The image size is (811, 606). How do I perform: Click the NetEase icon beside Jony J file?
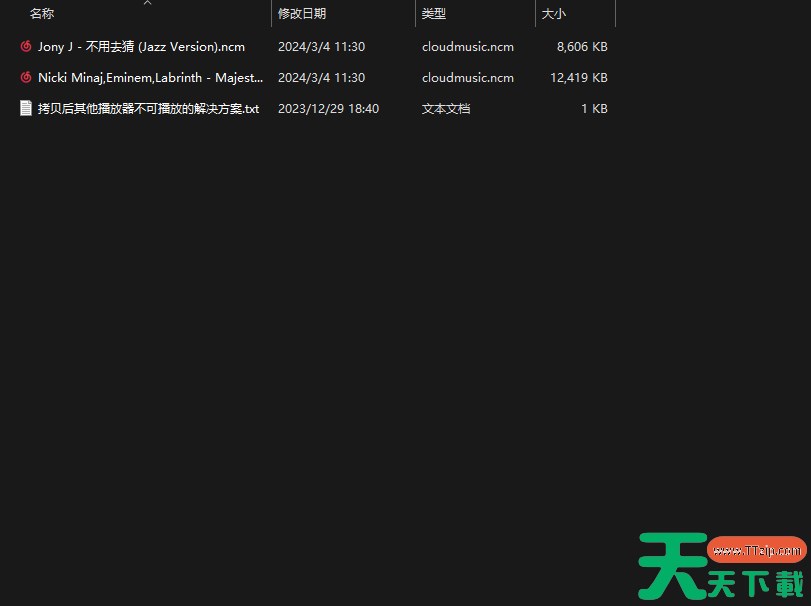coord(26,47)
